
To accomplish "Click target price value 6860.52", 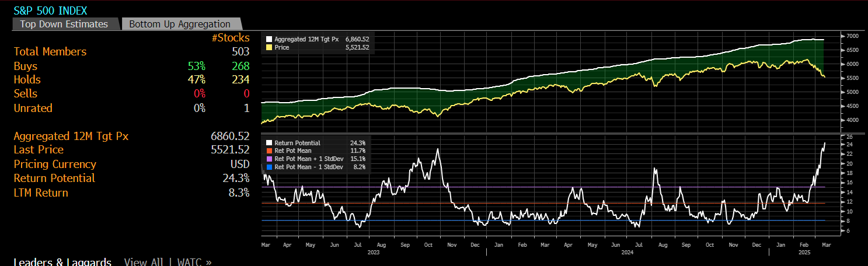I will 230,136.
